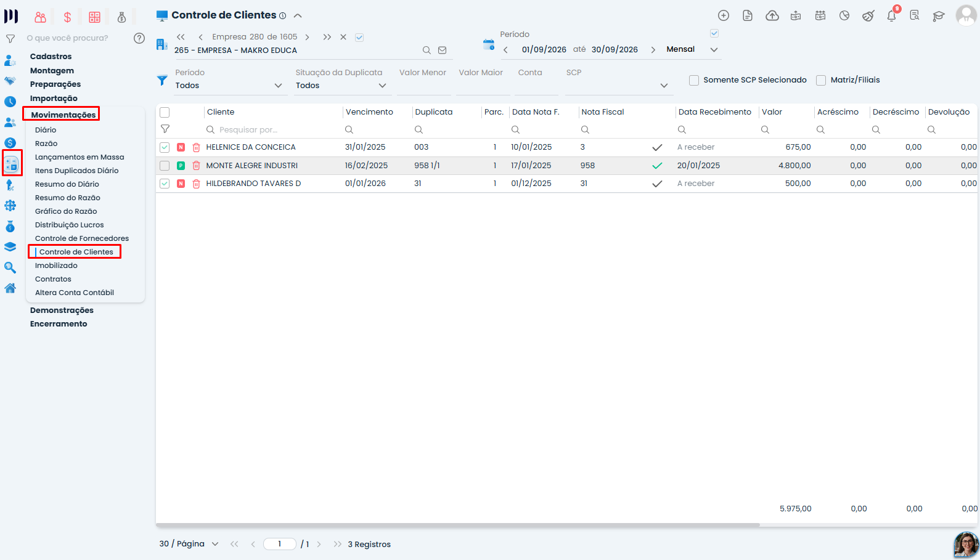This screenshot has height=560, width=980.
Task: Click the page number input field
Action: click(x=280, y=544)
